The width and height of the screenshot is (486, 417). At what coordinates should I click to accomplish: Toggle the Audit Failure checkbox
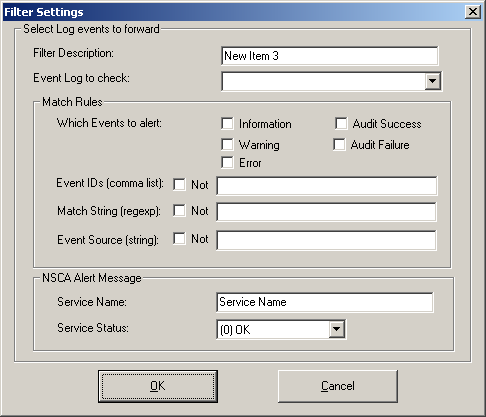(339, 145)
